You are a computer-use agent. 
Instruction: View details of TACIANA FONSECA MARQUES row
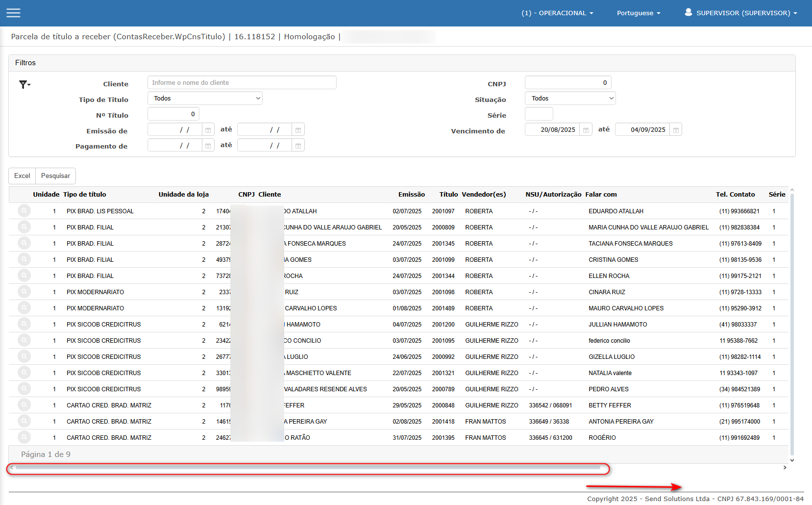point(24,243)
